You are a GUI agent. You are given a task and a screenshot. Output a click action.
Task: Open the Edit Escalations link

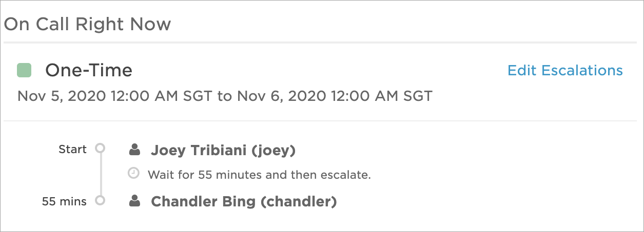565,70
